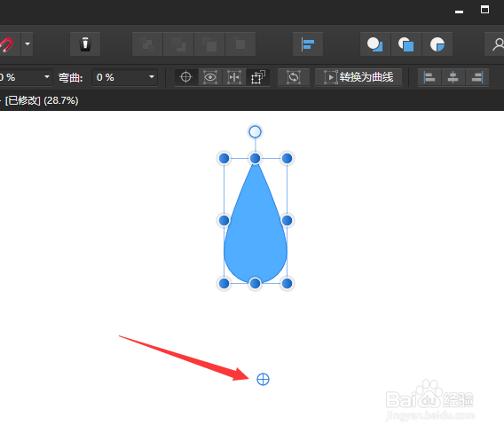504x433 pixels.
Task: Click the middle-left selection handle
Action: [x=224, y=221]
